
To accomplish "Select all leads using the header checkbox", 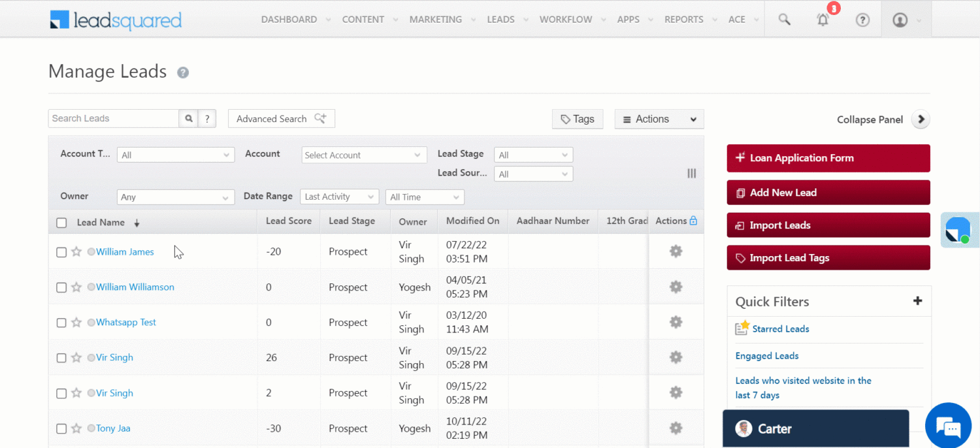I will [x=61, y=222].
